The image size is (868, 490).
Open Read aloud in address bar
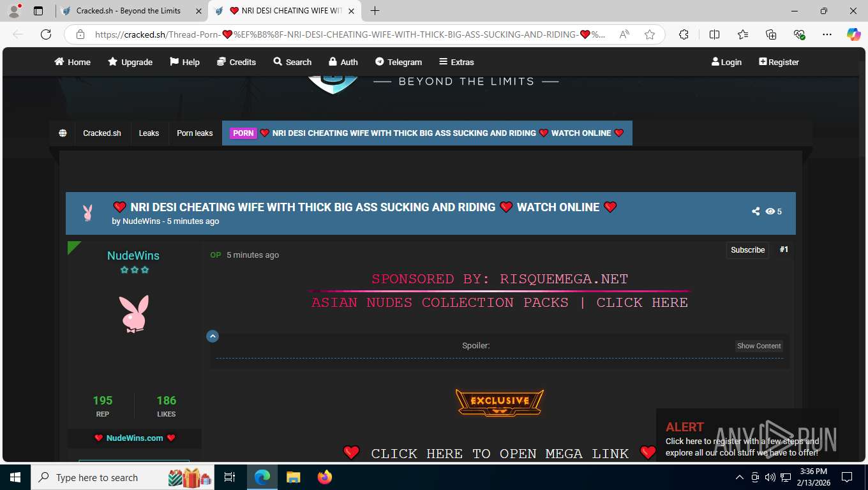pos(624,34)
